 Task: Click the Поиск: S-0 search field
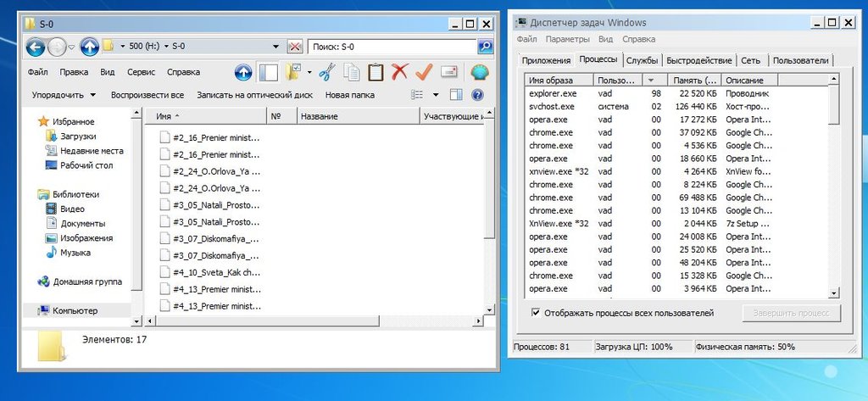(392, 47)
